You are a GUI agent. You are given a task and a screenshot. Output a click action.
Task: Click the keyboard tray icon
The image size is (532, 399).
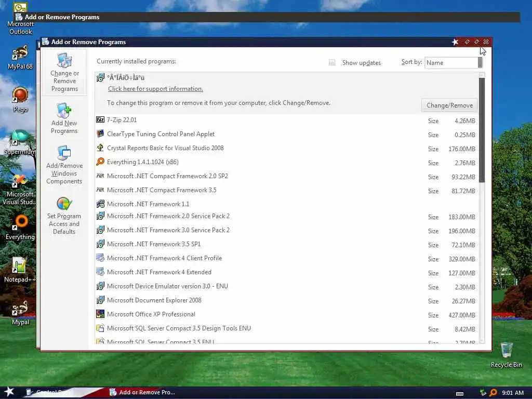[460, 394]
